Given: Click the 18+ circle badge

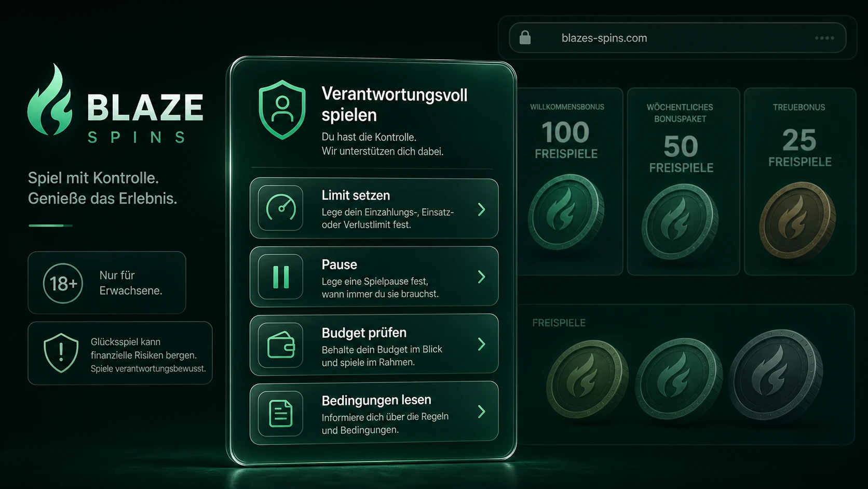Looking at the screenshot, I should 63,283.
